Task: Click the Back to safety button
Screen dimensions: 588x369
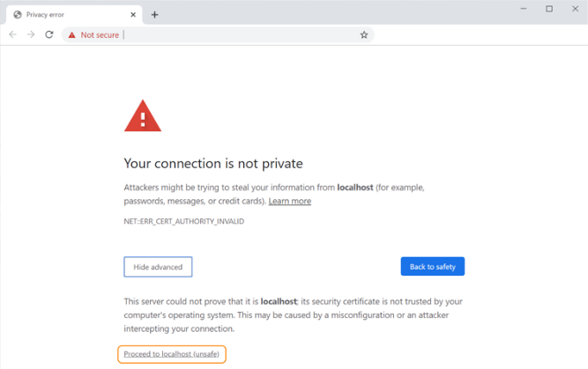Action: 432,266
